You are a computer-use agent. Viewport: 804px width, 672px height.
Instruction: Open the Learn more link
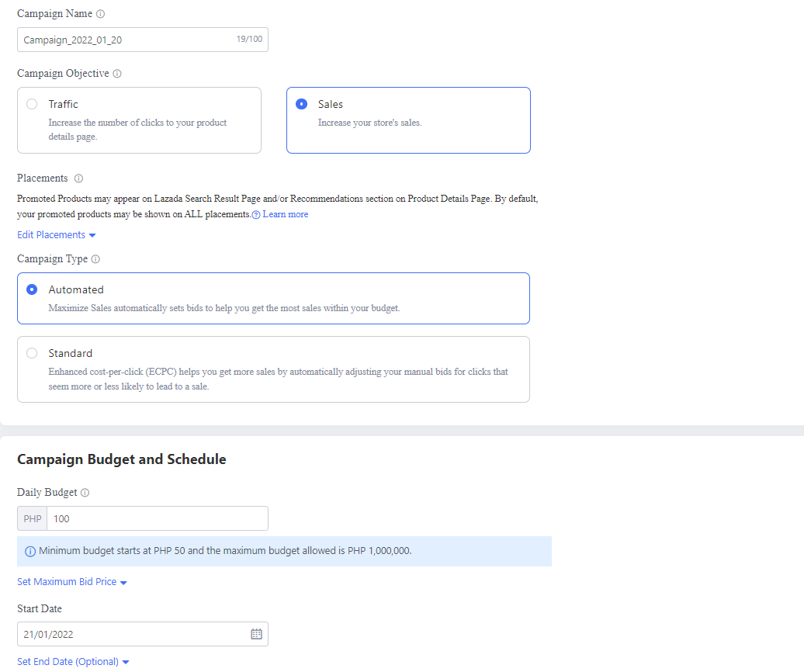[285, 214]
